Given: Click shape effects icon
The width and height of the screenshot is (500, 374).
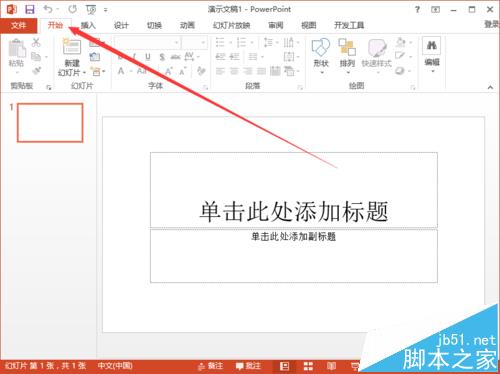Looking at the screenshot, I should click(400, 71).
